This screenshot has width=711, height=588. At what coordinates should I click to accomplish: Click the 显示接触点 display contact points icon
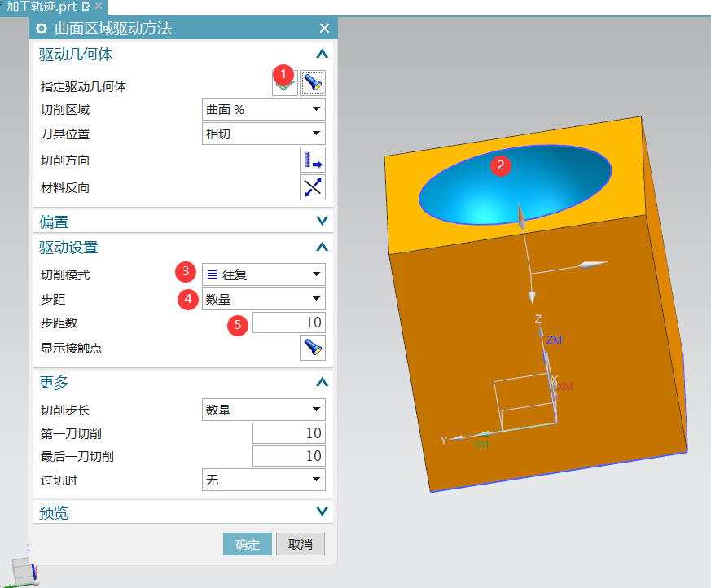(313, 348)
